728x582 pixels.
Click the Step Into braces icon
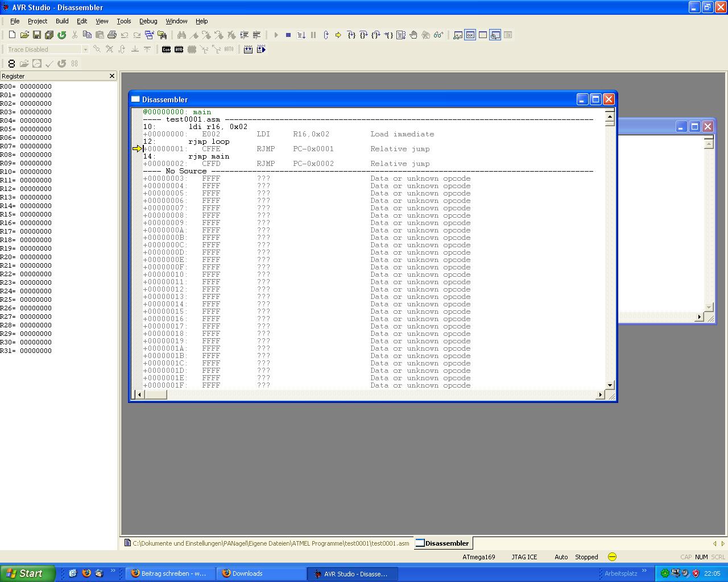351,35
